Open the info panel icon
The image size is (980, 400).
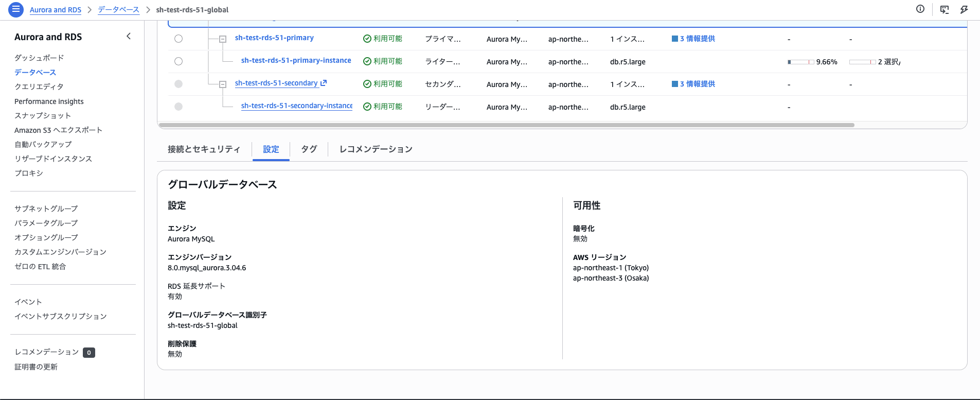(x=920, y=9)
